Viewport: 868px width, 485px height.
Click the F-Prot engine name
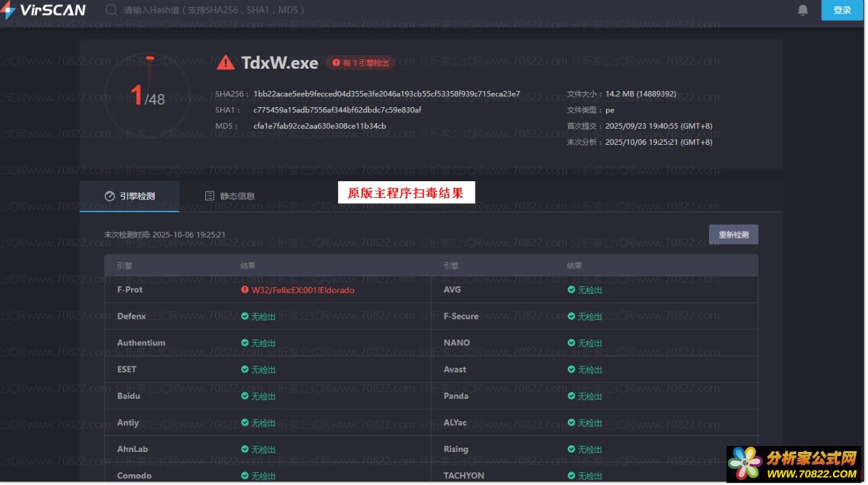click(130, 290)
